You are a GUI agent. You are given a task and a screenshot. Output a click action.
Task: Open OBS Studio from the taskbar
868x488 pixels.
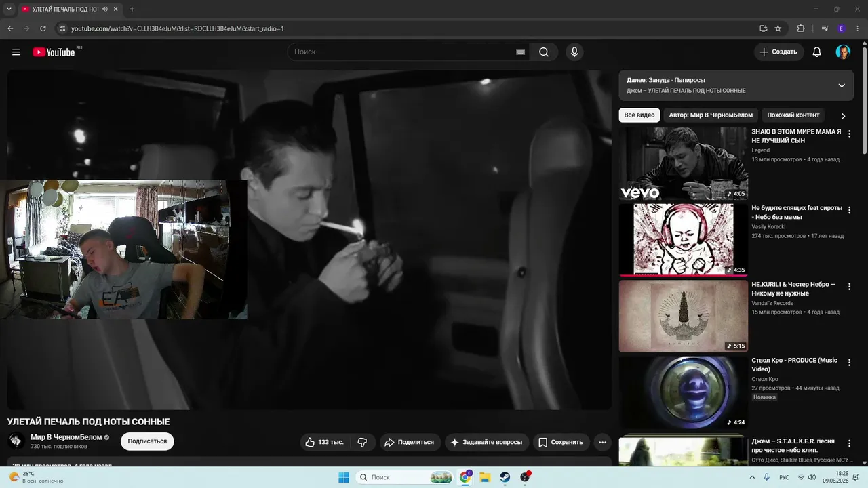[526, 477]
